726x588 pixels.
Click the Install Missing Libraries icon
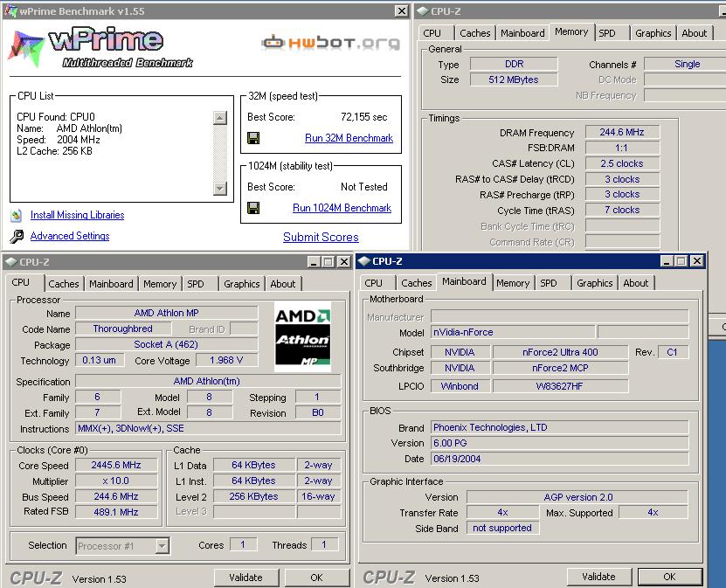[x=17, y=215]
